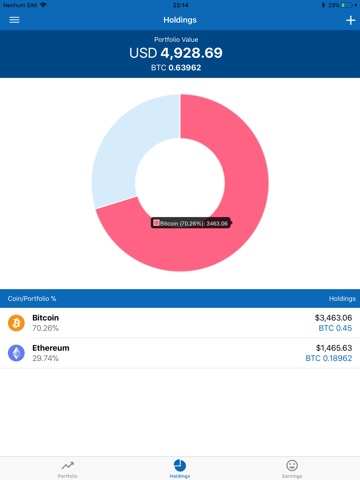The image size is (360, 480).
Task: Open the hamburger menu
Action: click(14, 20)
